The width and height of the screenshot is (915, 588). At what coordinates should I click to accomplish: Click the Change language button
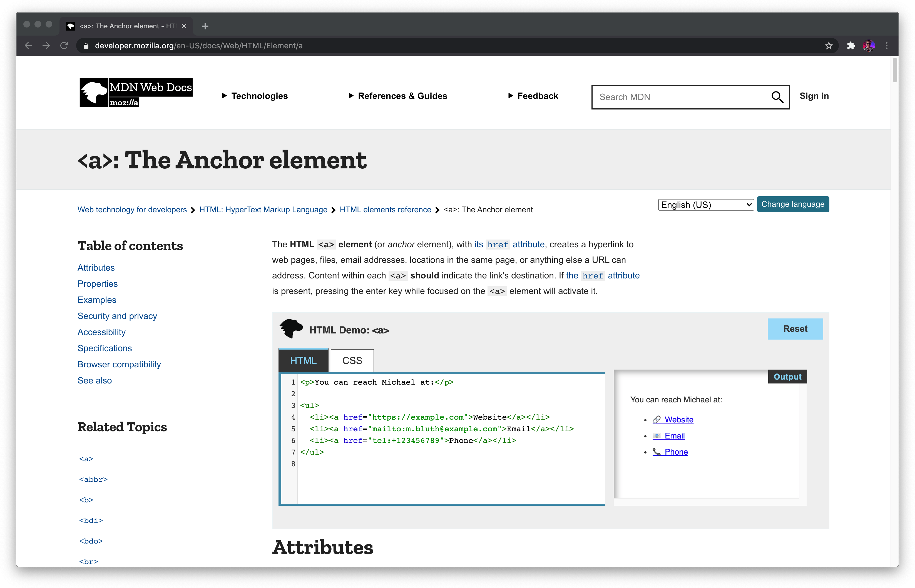pos(793,204)
